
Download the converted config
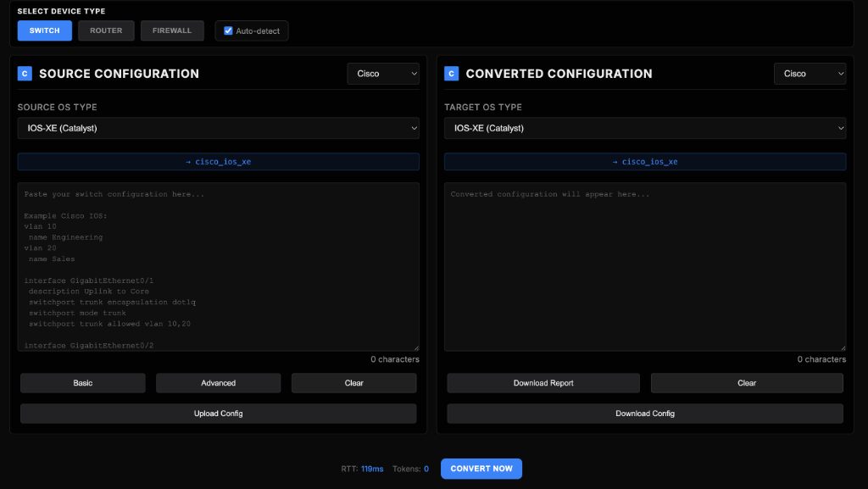645,413
